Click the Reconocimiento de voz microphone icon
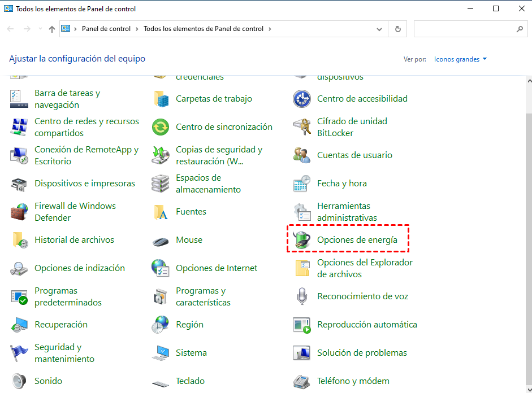This screenshot has height=393, width=532. [302, 296]
